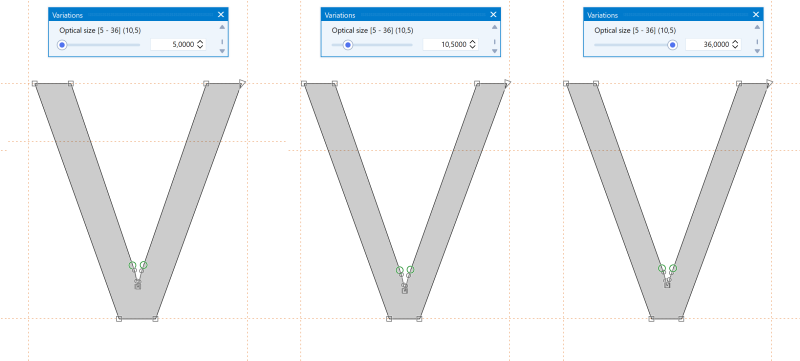Click the Variations title of the 36,0000 panel
Screen dimensions: 800x361
[603, 15]
